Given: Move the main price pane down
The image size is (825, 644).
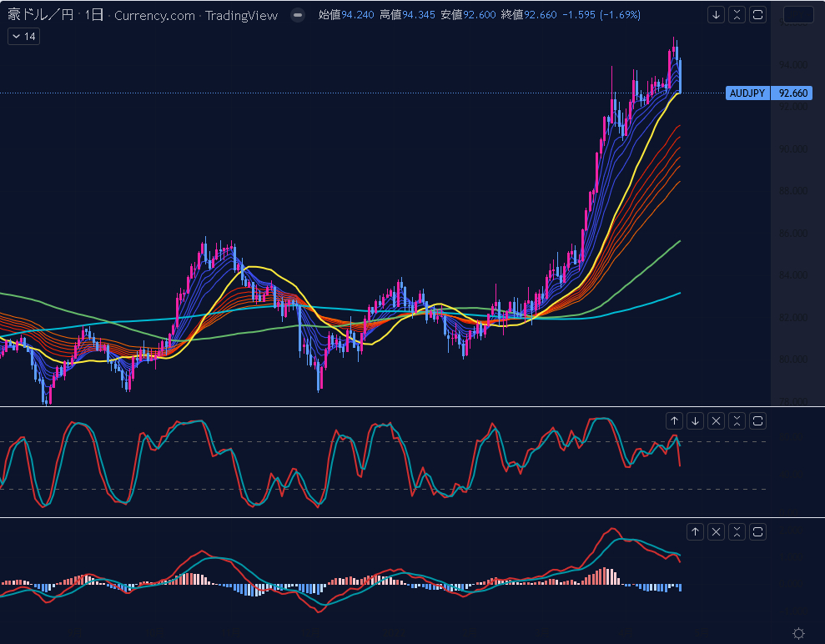Looking at the screenshot, I should pyautogui.click(x=716, y=14).
